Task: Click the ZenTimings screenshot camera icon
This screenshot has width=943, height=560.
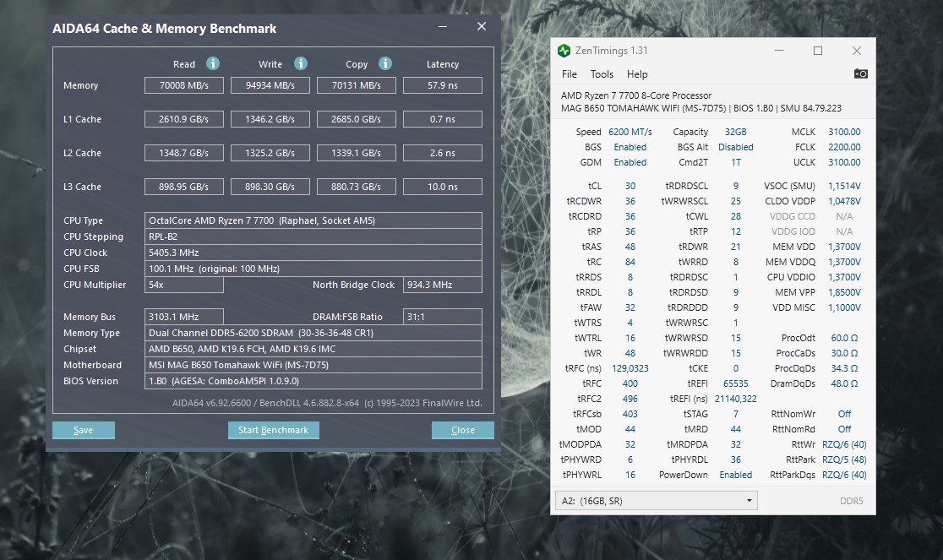Action: (x=860, y=73)
